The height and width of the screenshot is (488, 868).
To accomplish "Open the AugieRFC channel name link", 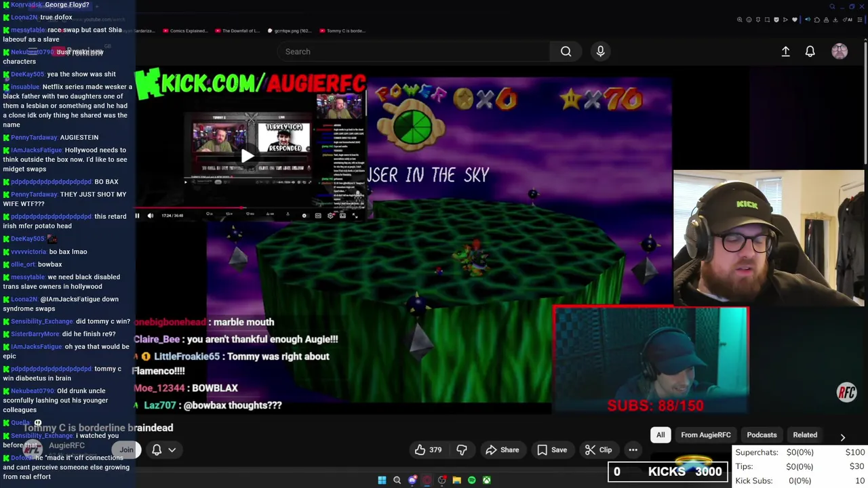I will tap(66, 445).
